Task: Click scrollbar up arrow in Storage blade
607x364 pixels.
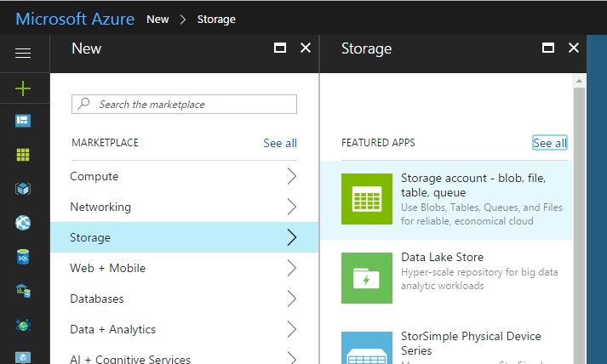Action: 579,81
